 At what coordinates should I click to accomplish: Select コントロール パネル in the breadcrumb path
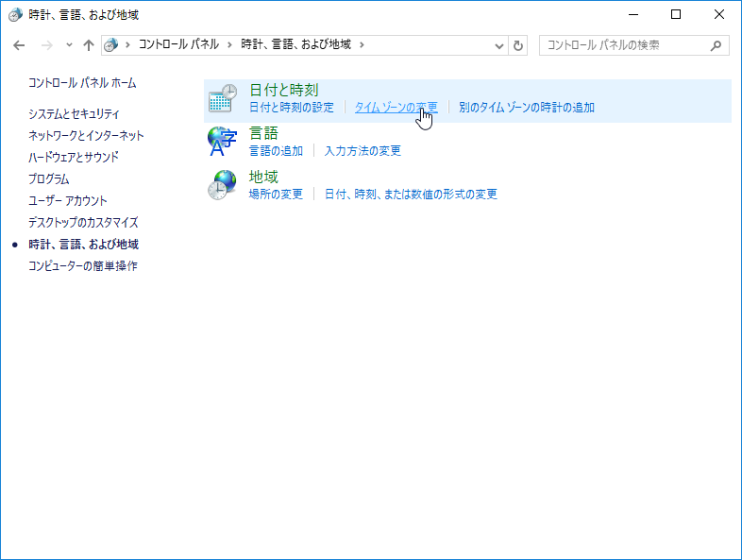[178, 45]
